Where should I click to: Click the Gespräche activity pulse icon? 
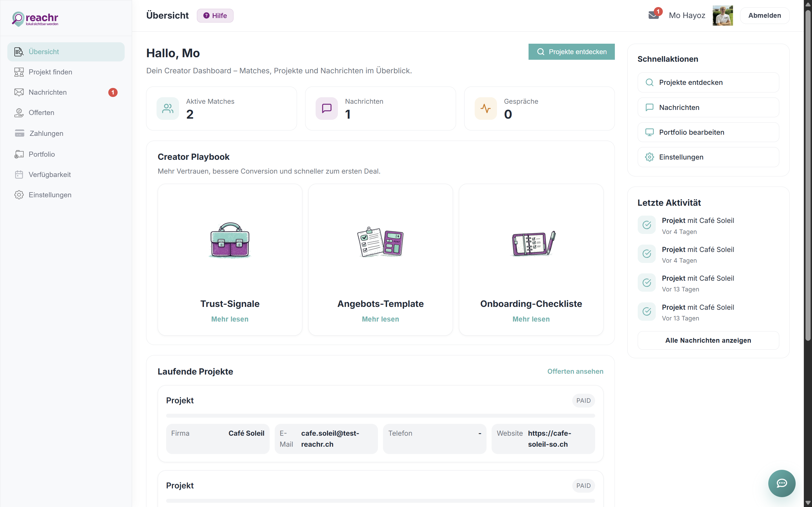(x=485, y=108)
